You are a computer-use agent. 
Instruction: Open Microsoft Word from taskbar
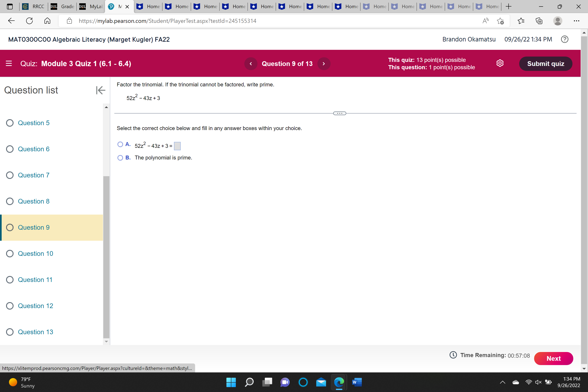click(357, 382)
